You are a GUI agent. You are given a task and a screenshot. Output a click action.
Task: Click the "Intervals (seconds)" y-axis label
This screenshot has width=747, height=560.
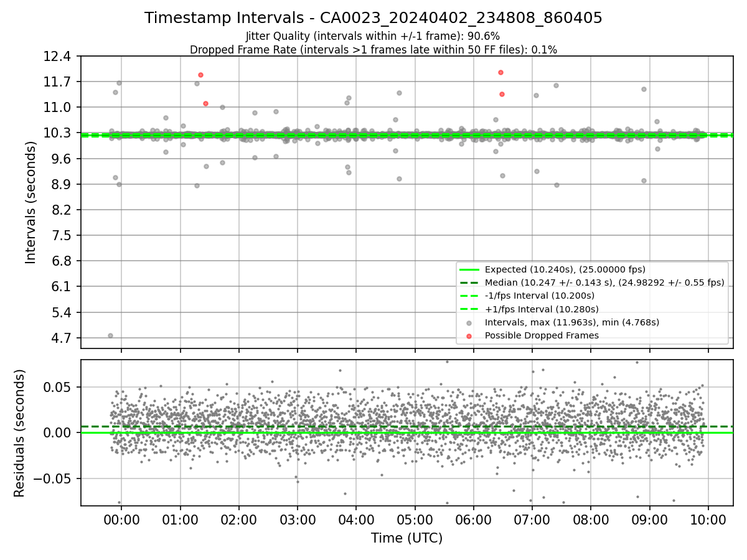point(31,202)
